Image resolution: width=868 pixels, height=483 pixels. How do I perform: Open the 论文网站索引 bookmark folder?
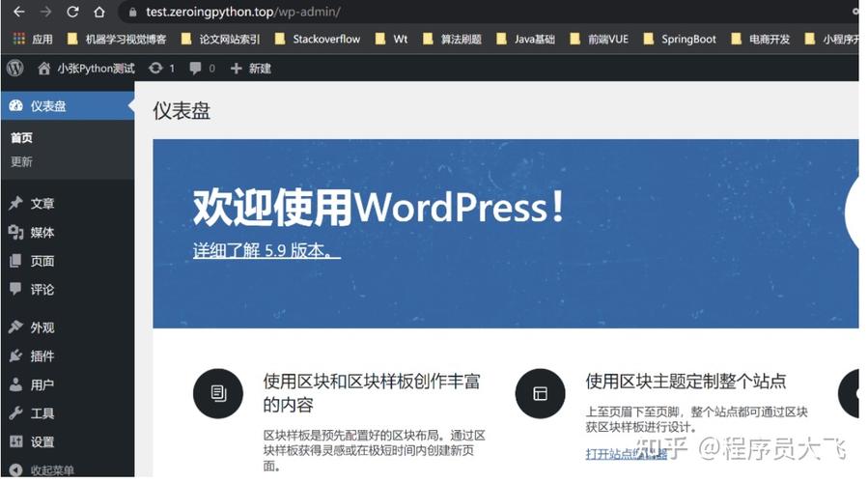220,39
